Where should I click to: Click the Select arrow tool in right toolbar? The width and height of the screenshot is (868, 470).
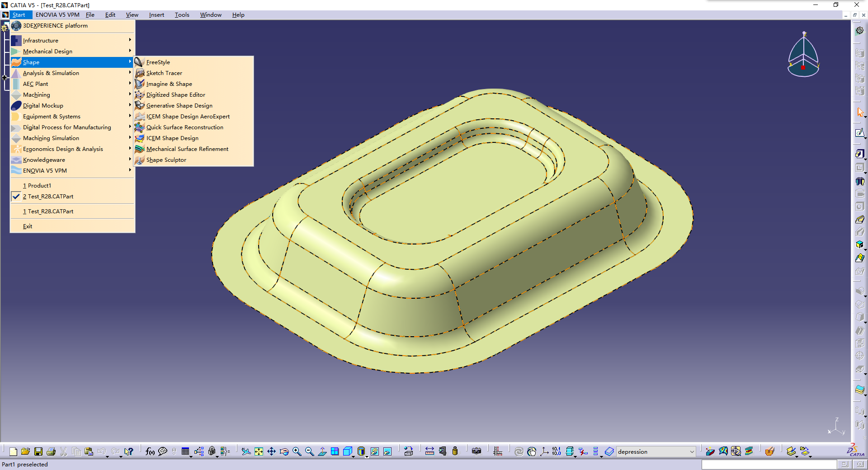tap(860, 112)
